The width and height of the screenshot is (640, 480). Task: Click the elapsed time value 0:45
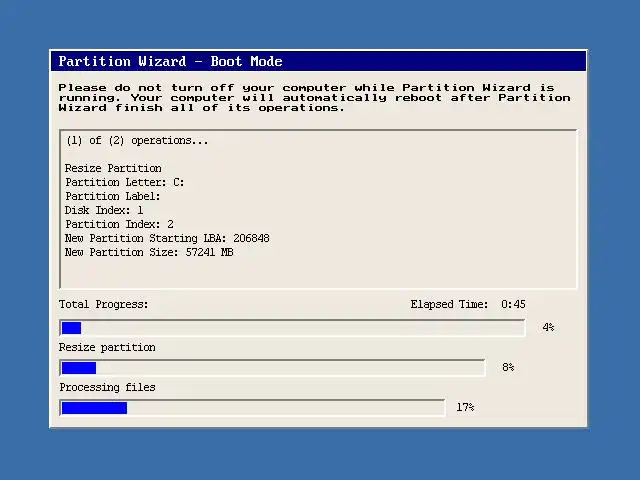pos(513,304)
